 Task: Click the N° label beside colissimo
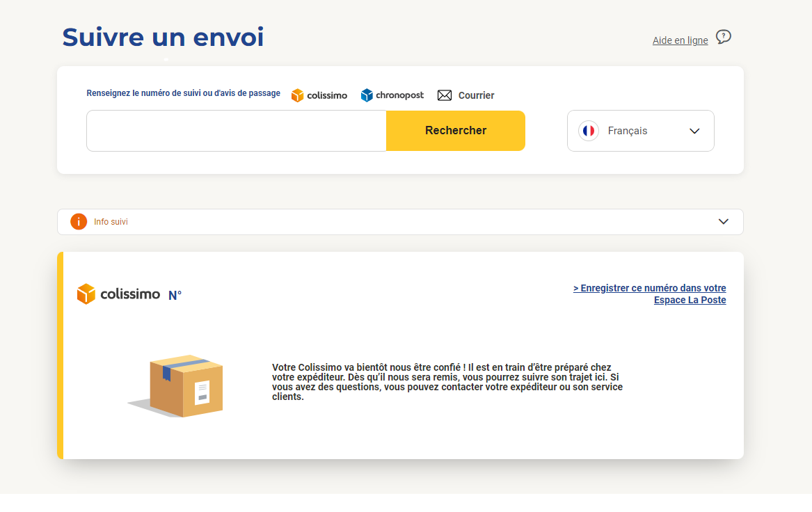175,295
